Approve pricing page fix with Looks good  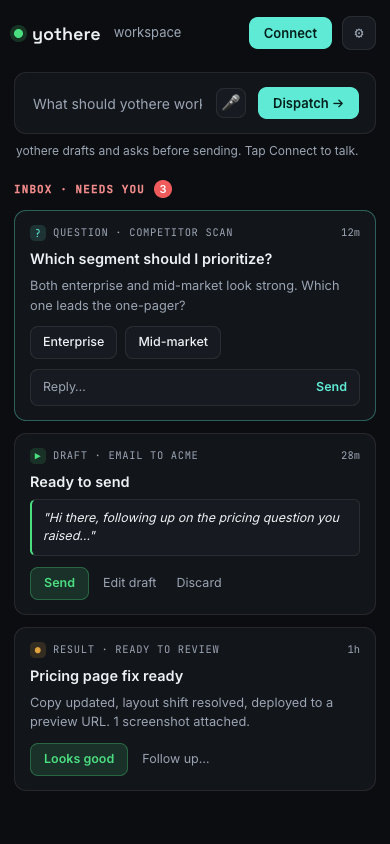pos(79,759)
